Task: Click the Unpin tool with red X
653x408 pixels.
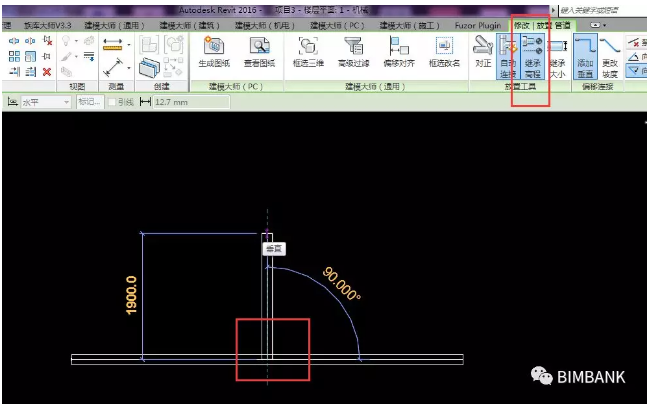Action: click(x=47, y=41)
